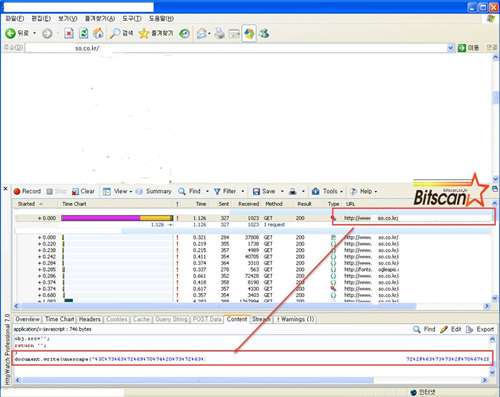Click the 이동 Go button
500x397 pixels.
[x=469, y=48]
